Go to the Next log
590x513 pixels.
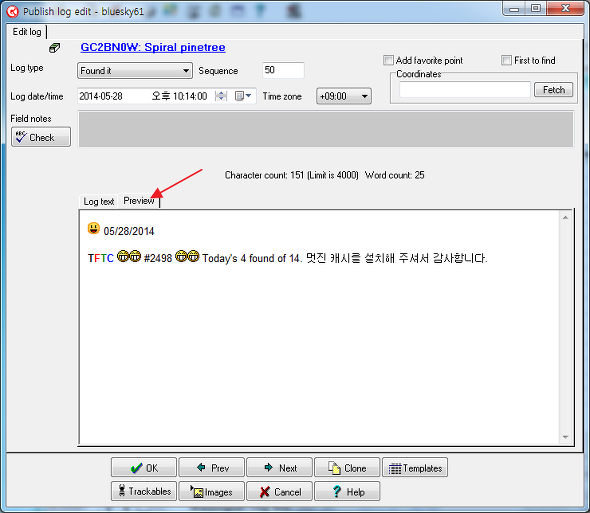(279, 467)
